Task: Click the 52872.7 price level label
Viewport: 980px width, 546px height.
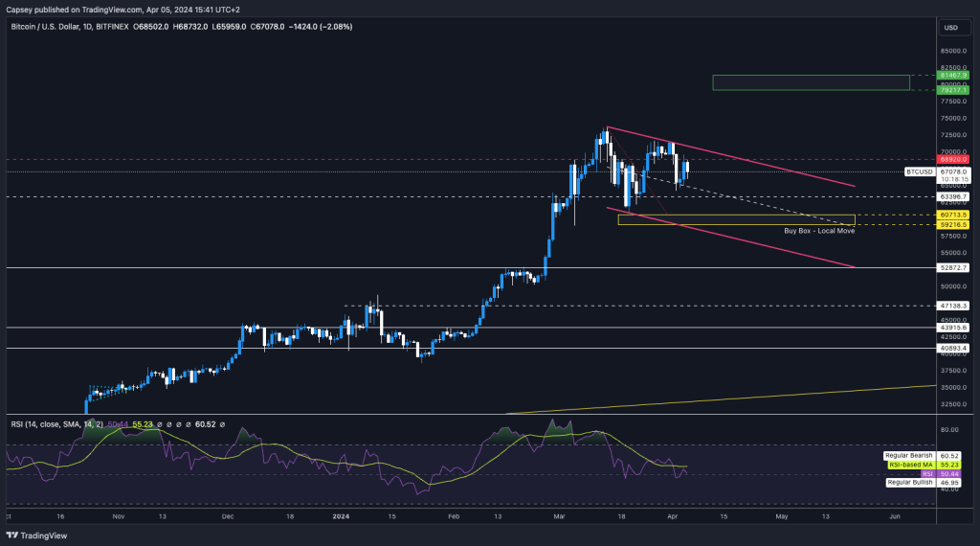Action: click(954, 267)
